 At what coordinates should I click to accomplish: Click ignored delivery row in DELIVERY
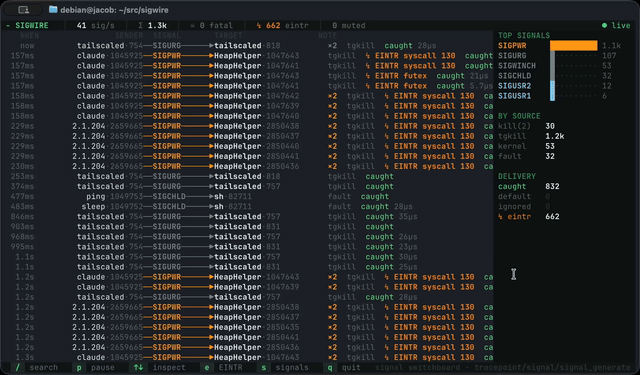coord(524,206)
